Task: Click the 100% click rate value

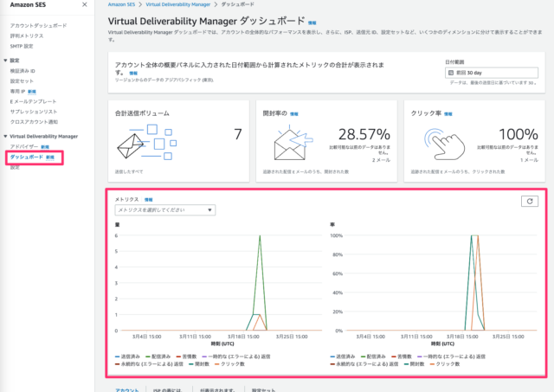Action: pos(519,134)
